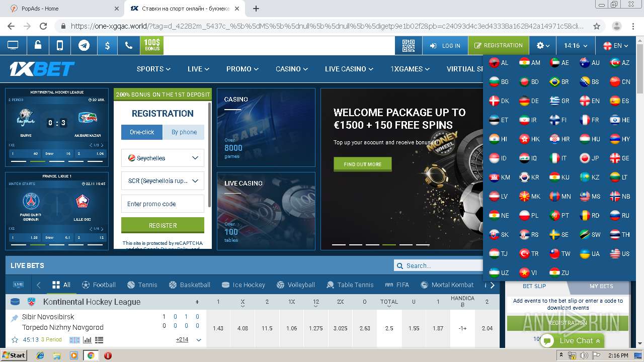
Task: Open the 14:16 time zone dropdown
Action: 576,45
